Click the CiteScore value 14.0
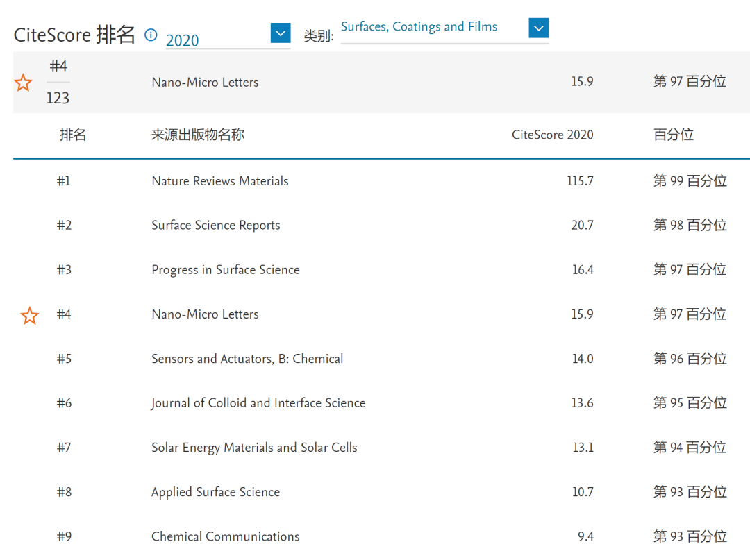 [x=583, y=358]
